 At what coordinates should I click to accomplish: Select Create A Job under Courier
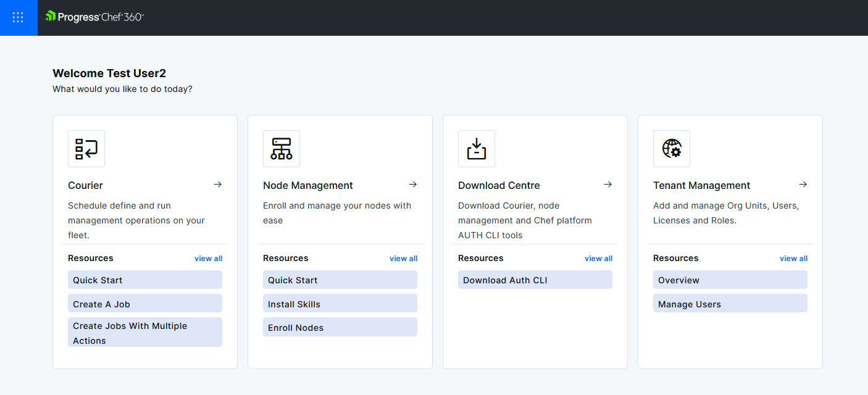tap(144, 303)
